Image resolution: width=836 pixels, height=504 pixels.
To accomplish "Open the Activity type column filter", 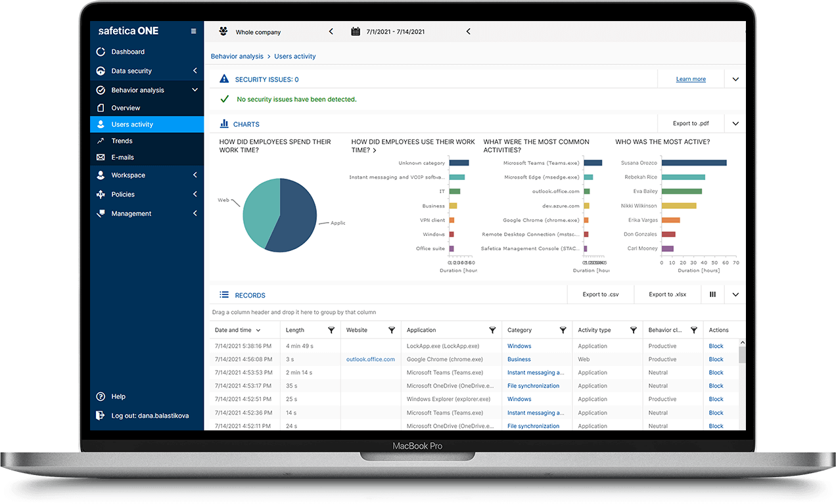I will (x=634, y=330).
